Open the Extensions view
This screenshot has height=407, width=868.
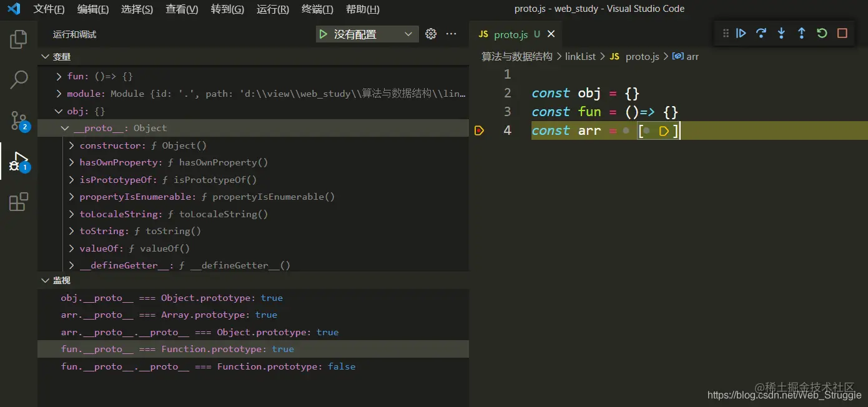click(x=19, y=202)
